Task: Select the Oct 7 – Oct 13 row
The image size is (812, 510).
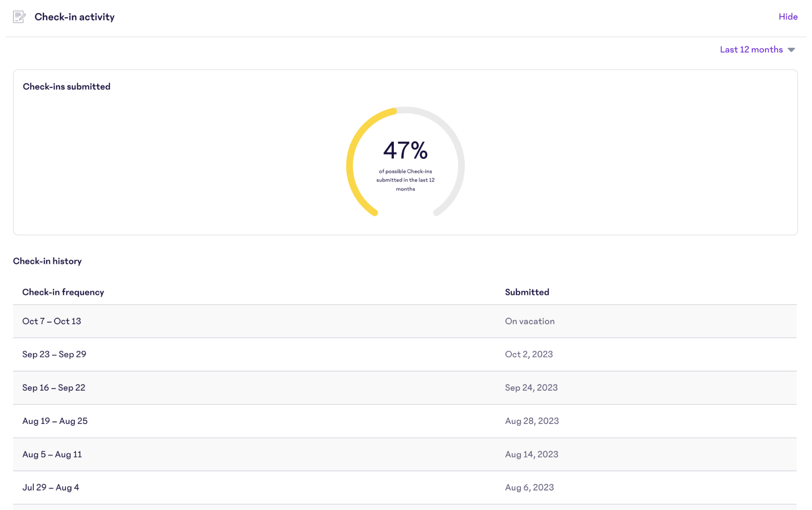Action: [405, 321]
